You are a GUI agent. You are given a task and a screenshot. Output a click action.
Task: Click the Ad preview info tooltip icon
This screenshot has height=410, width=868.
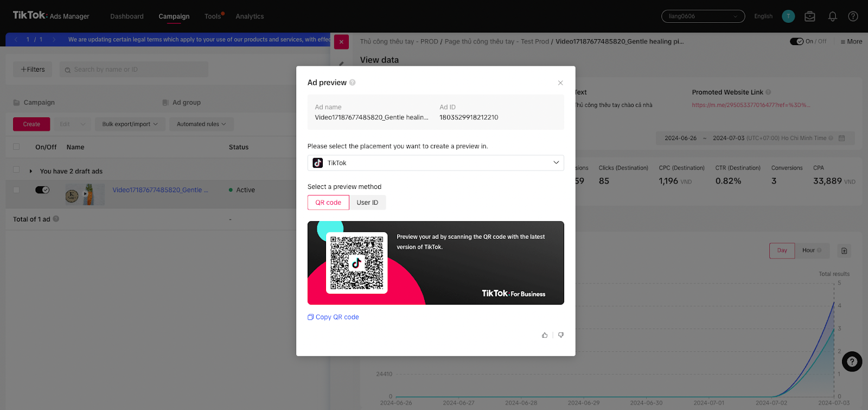coord(353,83)
